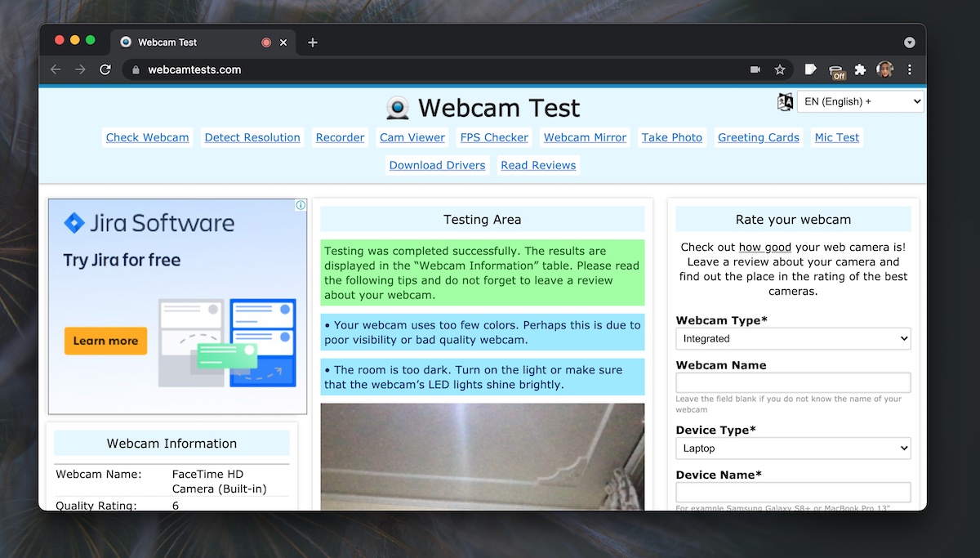Click the Quality Rating: row label
980x558 pixels.
(x=96, y=506)
